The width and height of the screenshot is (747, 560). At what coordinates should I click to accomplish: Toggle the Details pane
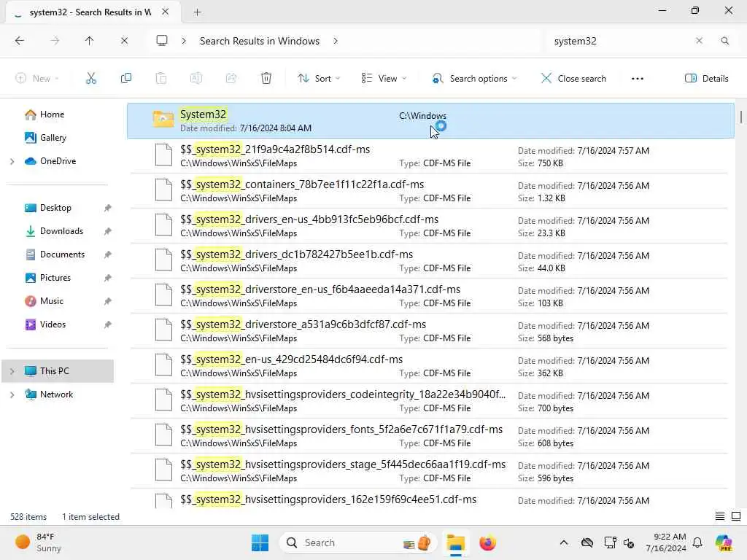click(x=706, y=79)
